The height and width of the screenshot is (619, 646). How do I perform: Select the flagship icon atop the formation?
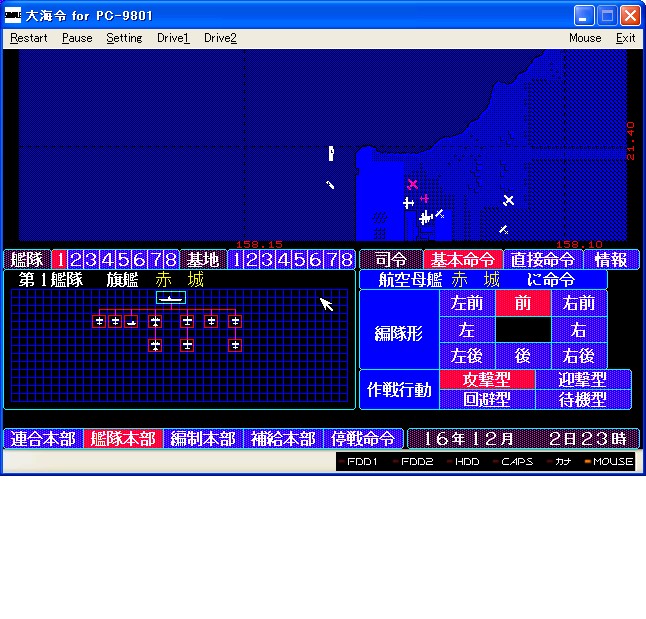tap(171, 298)
